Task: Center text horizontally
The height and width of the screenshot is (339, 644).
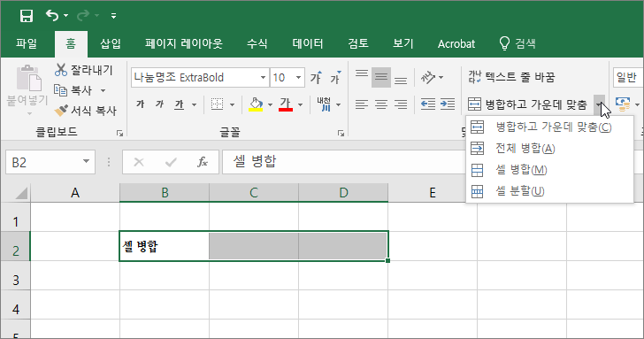Action: [x=381, y=104]
